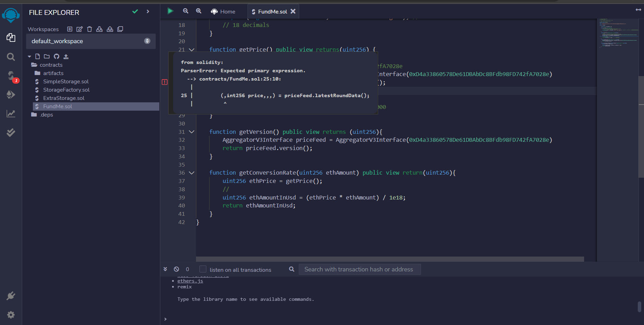Switch to the Home tab
Image resolution: width=644 pixels, height=325 pixels.
223,11
